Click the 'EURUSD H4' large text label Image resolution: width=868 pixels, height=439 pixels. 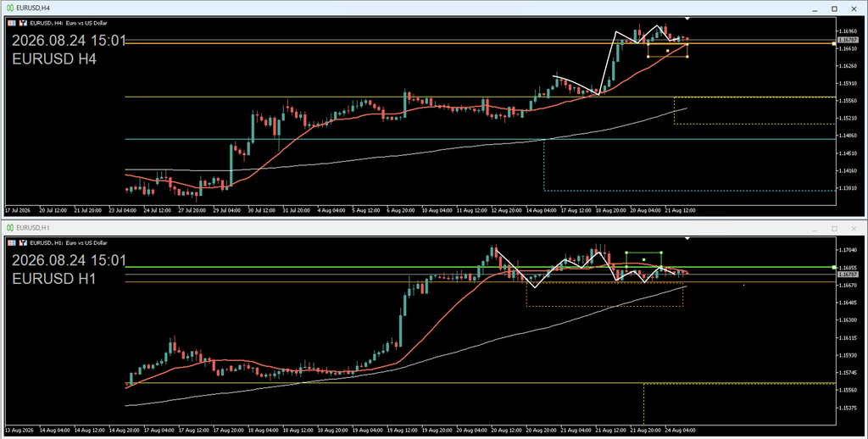[54, 58]
